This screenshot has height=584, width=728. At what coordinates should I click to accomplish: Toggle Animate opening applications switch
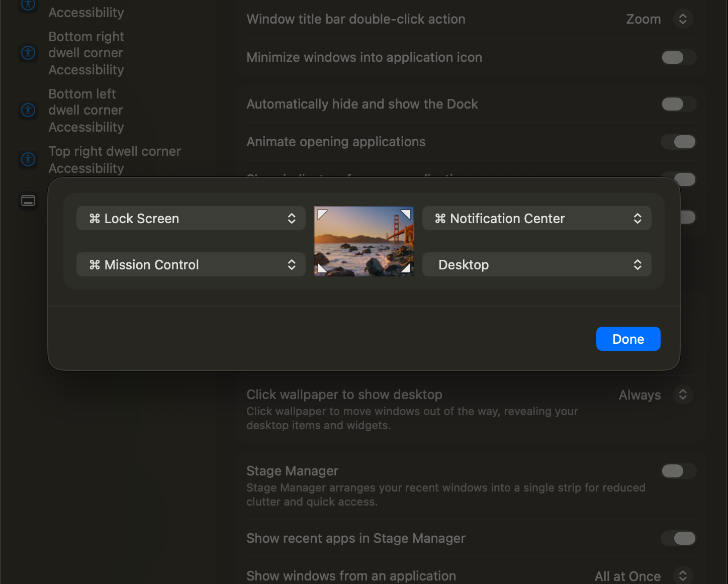678,142
